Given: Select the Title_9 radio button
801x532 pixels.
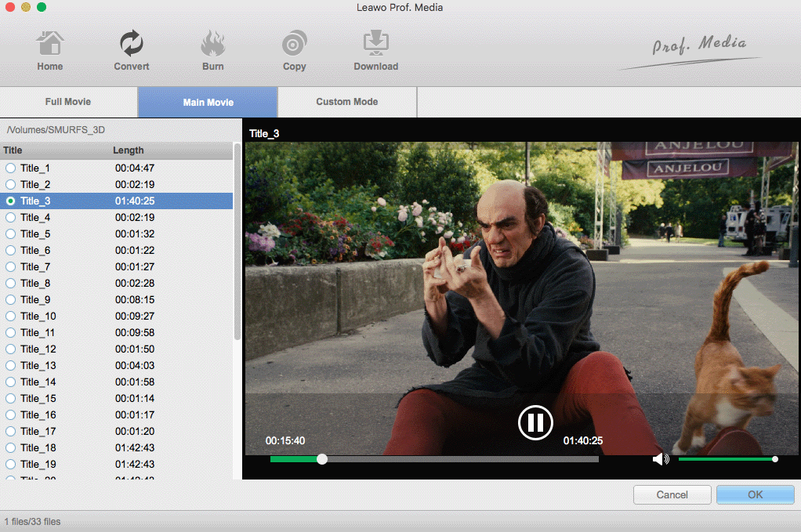Looking at the screenshot, I should click(11, 300).
